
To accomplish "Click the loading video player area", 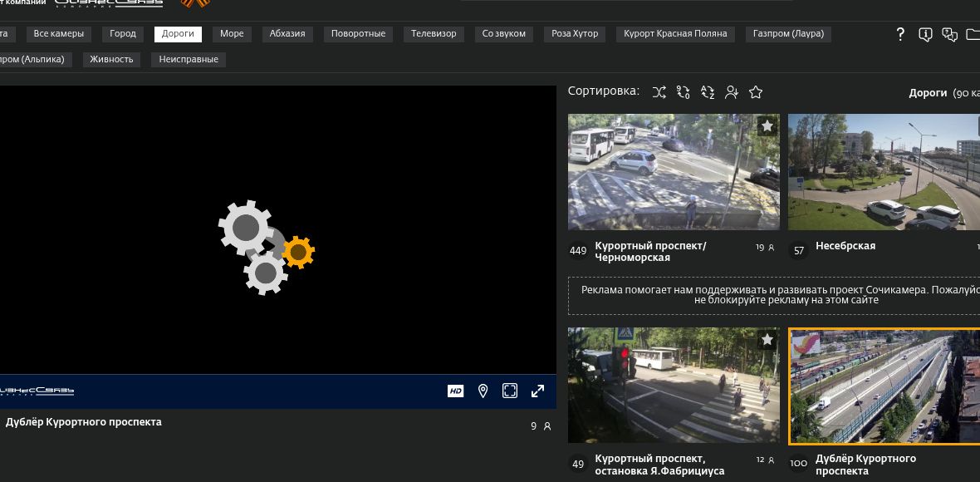I will tap(278, 230).
